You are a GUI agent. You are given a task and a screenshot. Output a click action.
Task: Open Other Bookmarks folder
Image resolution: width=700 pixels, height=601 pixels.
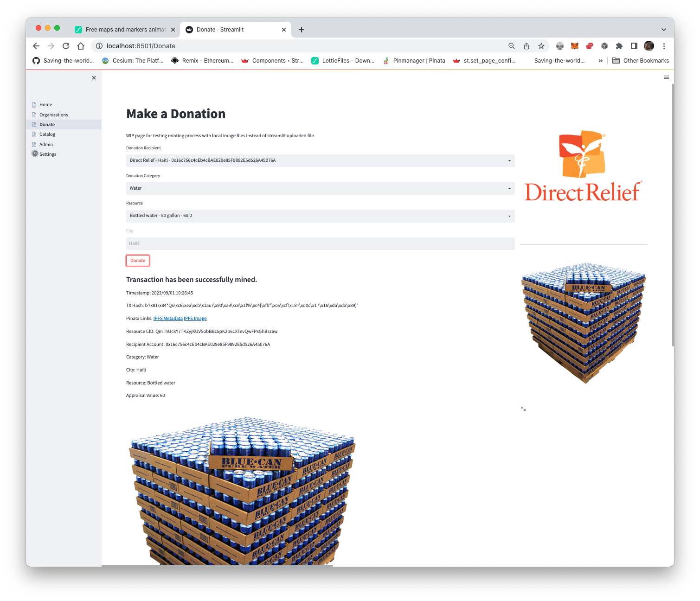coord(641,61)
